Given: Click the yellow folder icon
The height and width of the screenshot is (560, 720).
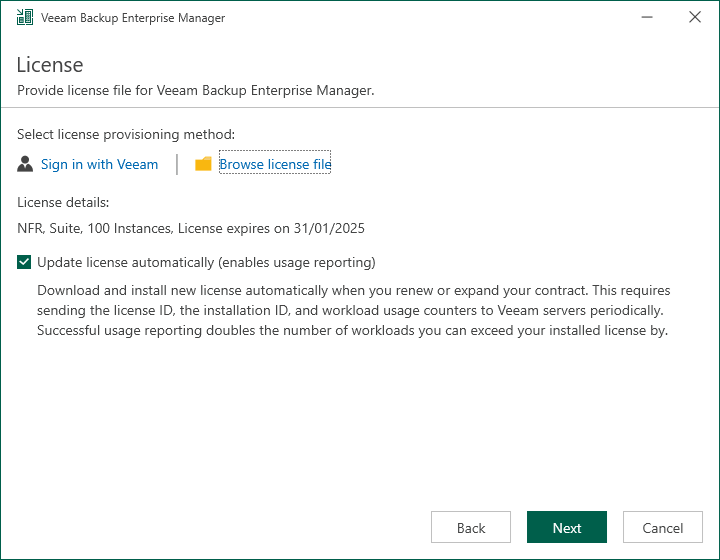Looking at the screenshot, I should pyautogui.click(x=203, y=164).
